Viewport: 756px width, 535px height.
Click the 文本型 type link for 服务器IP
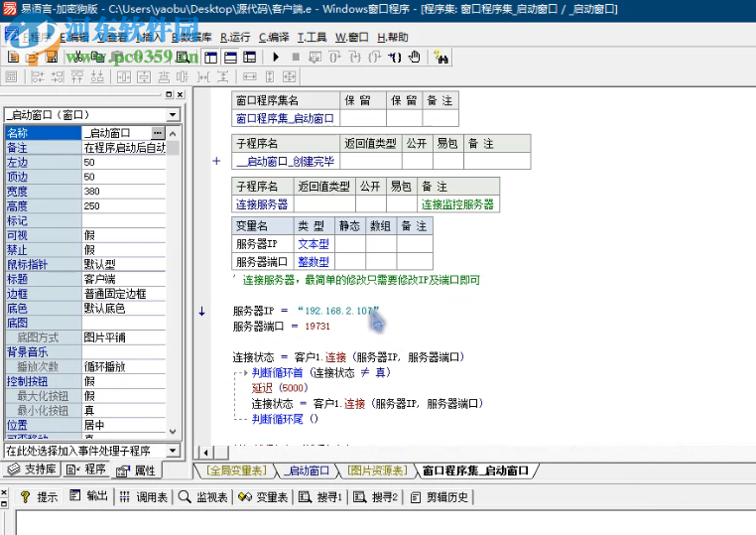click(x=314, y=244)
